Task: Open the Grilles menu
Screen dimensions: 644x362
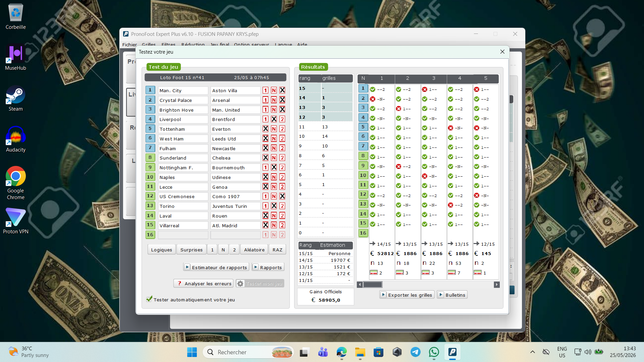Action: 149,45
